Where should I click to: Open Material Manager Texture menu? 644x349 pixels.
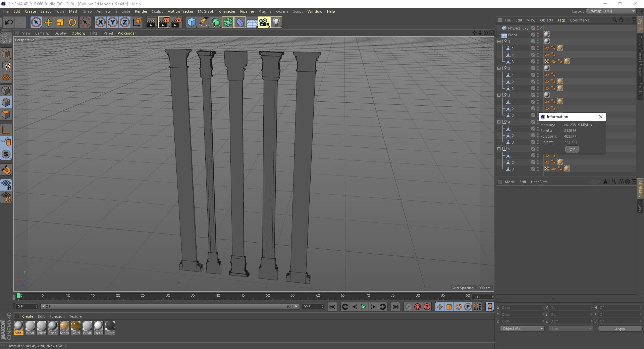point(75,316)
